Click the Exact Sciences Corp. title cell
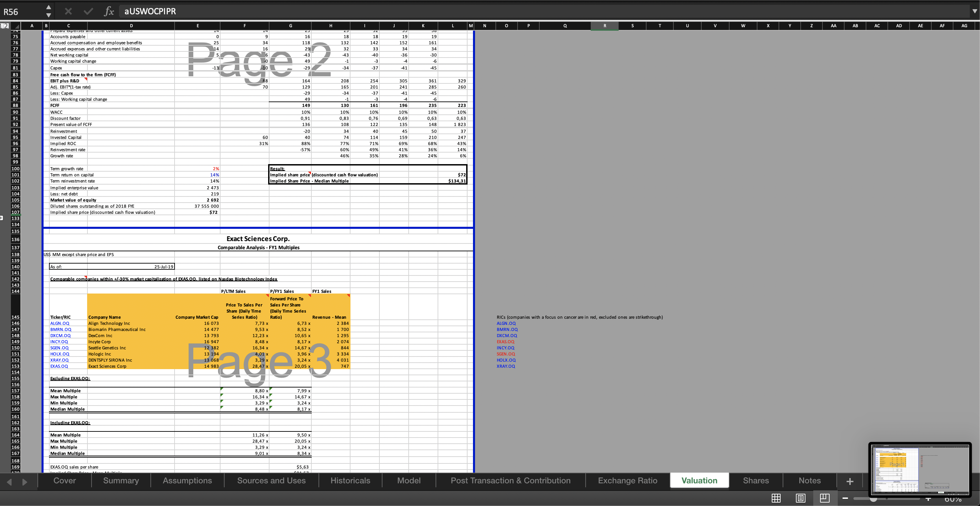The height and width of the screenshot is (506, 980). (258, 239)
